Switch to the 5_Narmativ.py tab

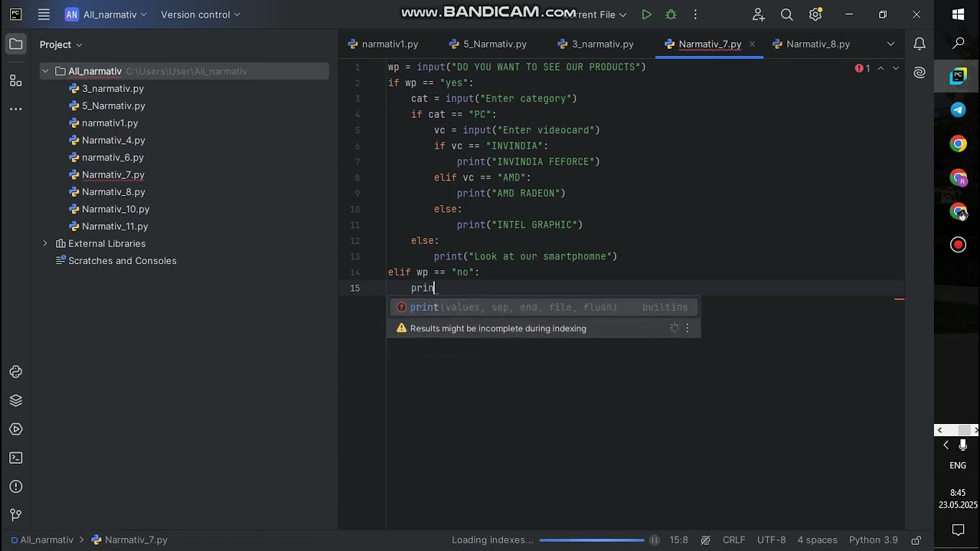pos(488,44)
